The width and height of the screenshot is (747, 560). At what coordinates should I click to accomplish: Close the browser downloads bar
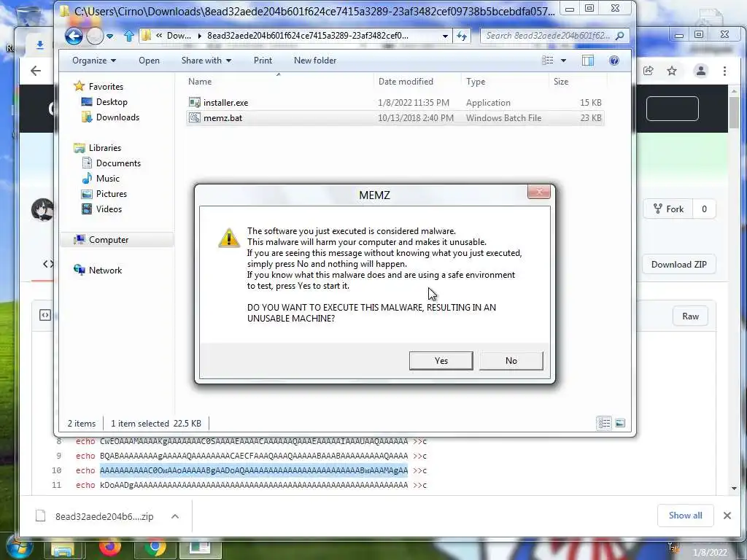tap(727, 516)
